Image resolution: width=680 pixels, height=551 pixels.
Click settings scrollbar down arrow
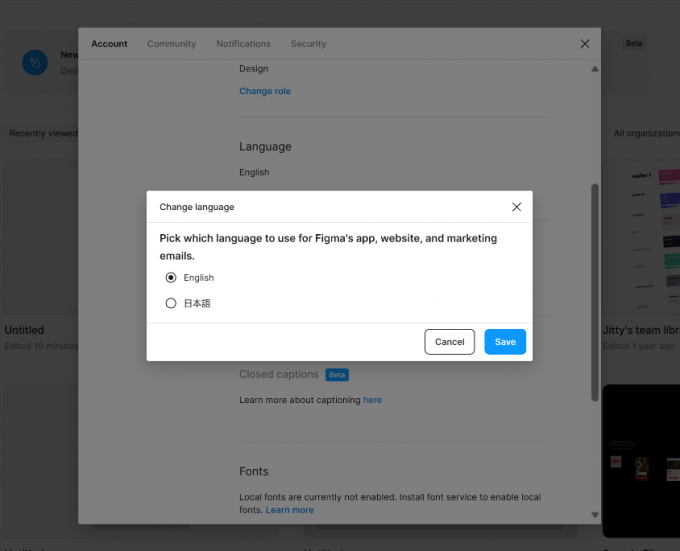point(595,515)
